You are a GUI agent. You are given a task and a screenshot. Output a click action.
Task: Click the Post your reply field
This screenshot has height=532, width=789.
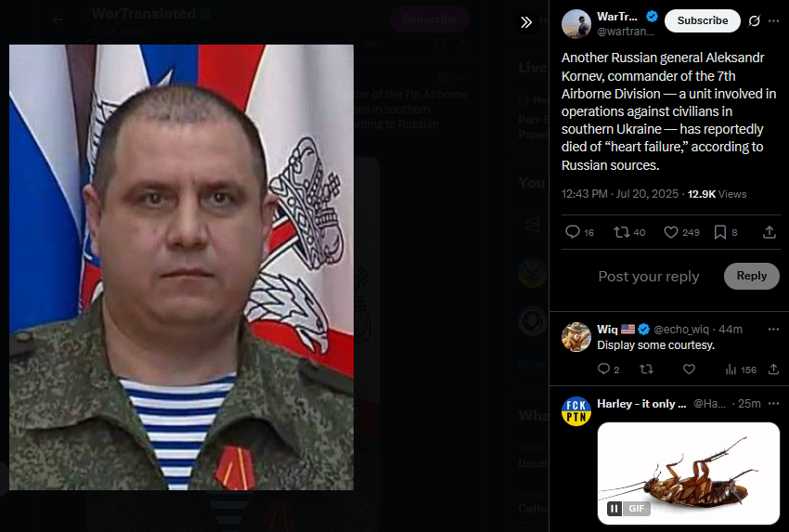649,277
